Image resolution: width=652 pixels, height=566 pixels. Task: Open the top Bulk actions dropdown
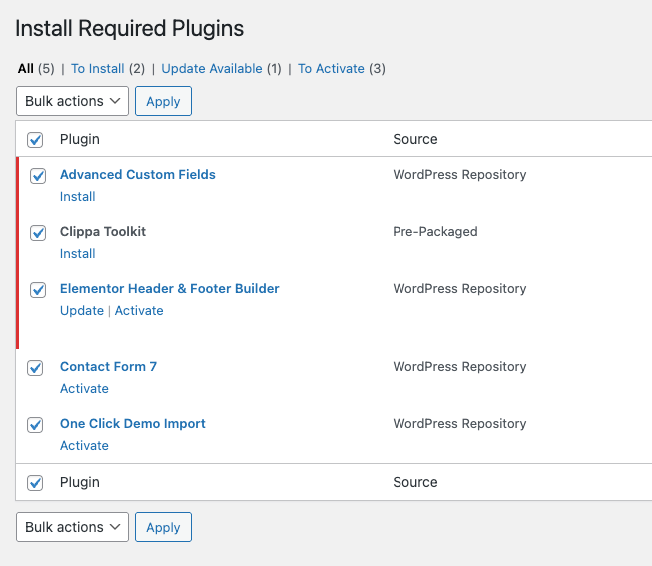click(72, 101)
